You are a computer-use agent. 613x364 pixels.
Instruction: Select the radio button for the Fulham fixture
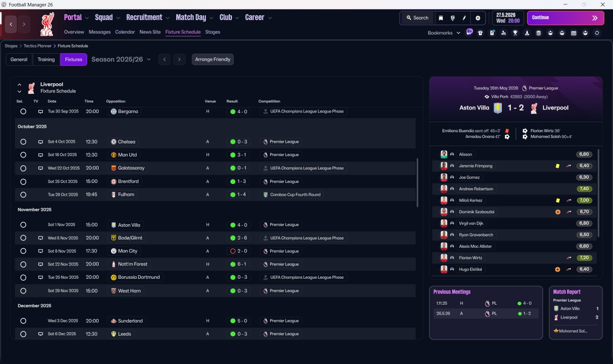23,195
